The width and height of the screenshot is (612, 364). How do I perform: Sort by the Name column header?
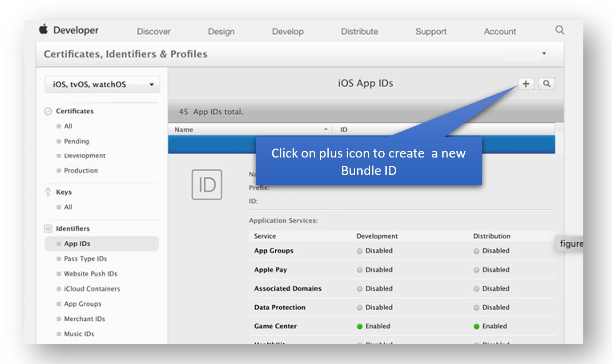point(250,129)
